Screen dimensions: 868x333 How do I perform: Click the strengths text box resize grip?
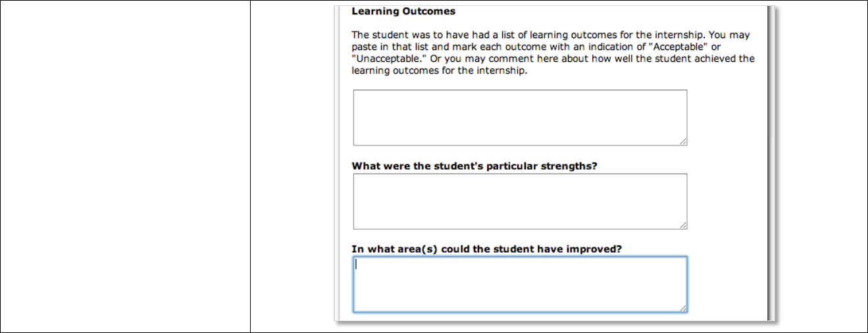683,225
